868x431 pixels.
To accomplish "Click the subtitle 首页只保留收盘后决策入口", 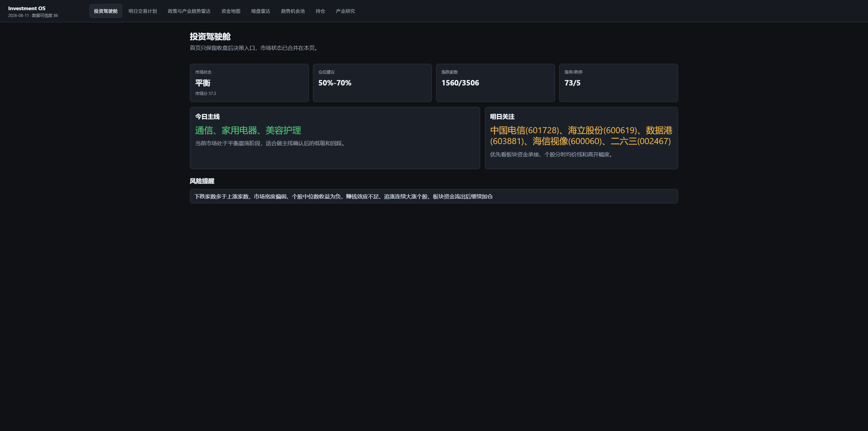I will [x=254, y=48].
